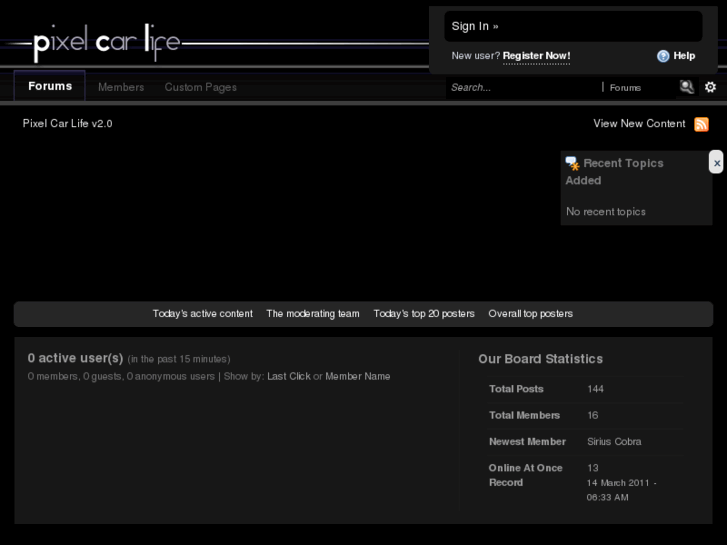Click the Sign In link
This screenshot has width=727, height=545.
pyautogui.click(x=475, y=26)
